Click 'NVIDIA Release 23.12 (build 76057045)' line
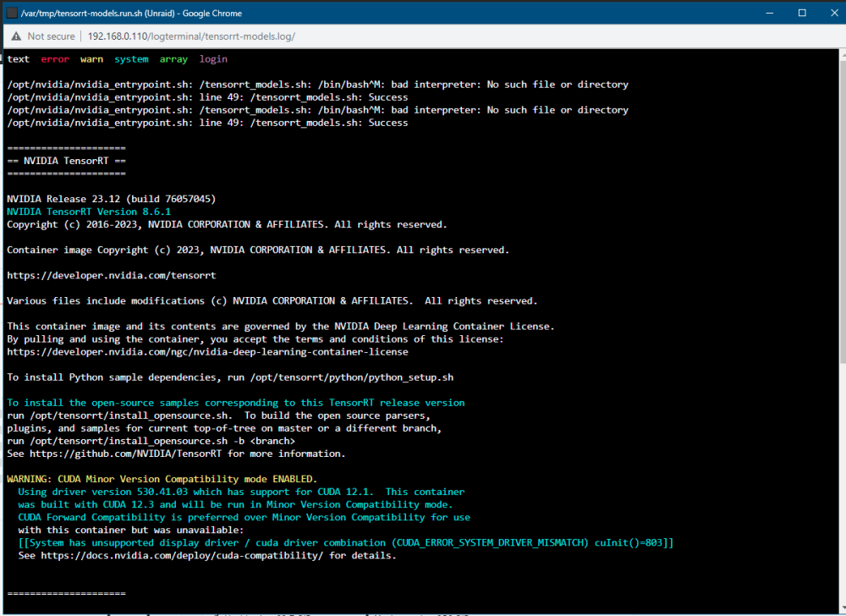The height and width of the screenshot is (616, 846). [111, 199]
